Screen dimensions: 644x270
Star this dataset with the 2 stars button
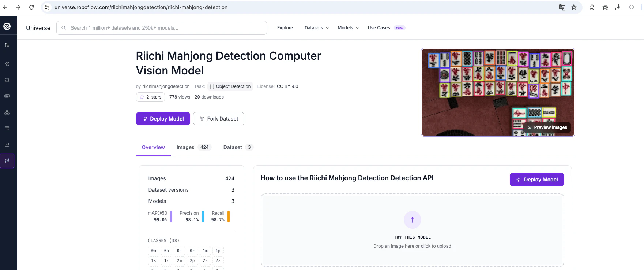pyautogui.click(x=150, y=97)
